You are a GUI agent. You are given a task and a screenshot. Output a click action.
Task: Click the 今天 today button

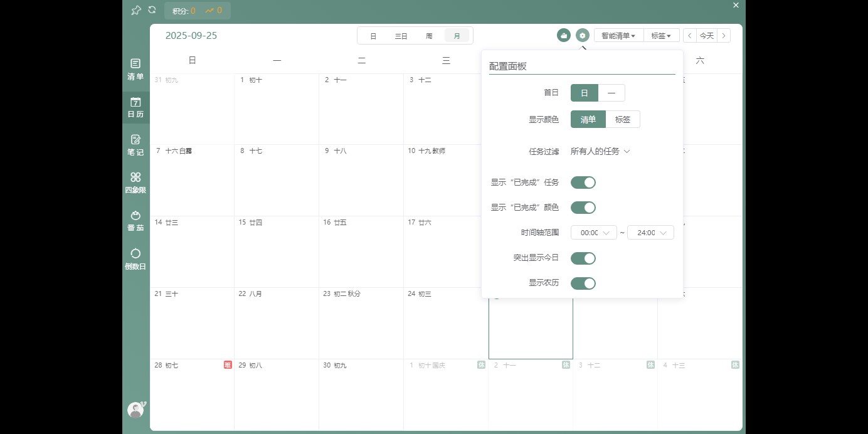pos(706,36)
